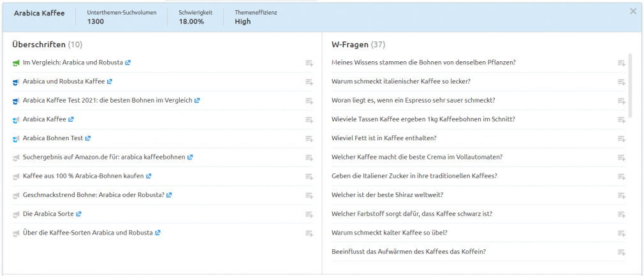
Task: Open external link for 'Kaffee aus 100 % Arabica-Bohnen kaufen'
Action: [149, 176]
